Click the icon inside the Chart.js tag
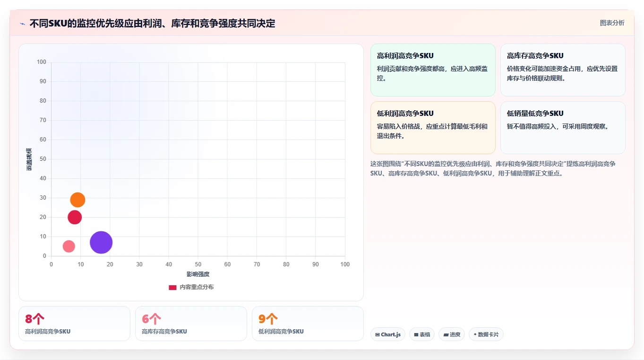This screenshot has width=644, height=360. [x=378, y=335]
